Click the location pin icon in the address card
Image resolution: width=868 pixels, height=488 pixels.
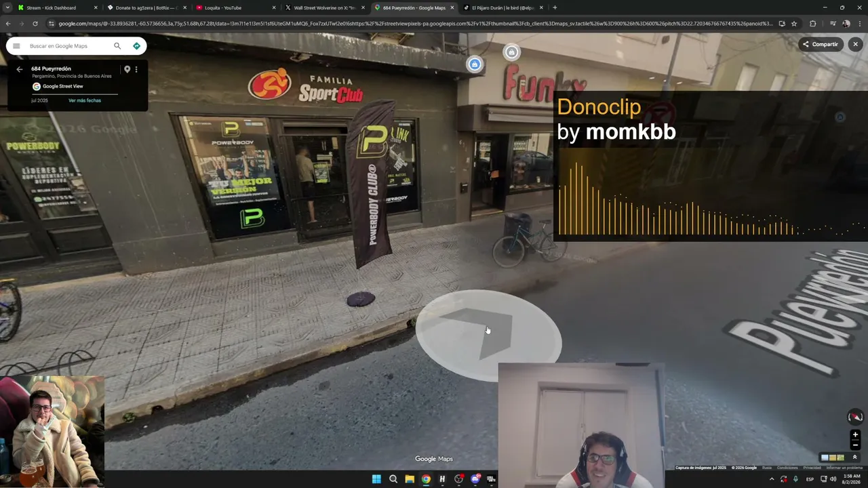point(127,69)
